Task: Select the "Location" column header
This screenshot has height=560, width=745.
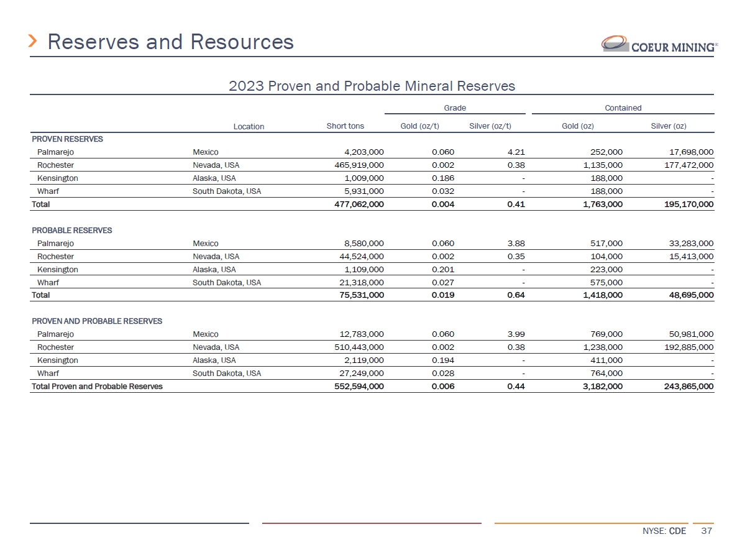Action: [249, 126]
